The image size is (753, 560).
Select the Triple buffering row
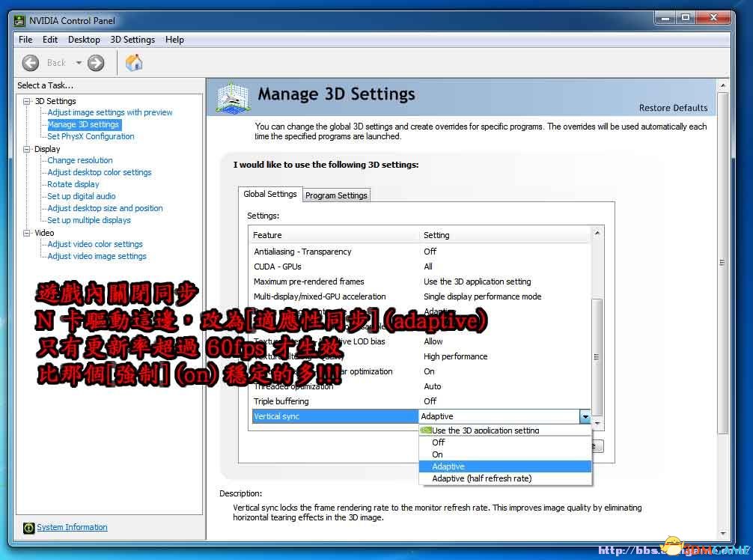point(421,401)
